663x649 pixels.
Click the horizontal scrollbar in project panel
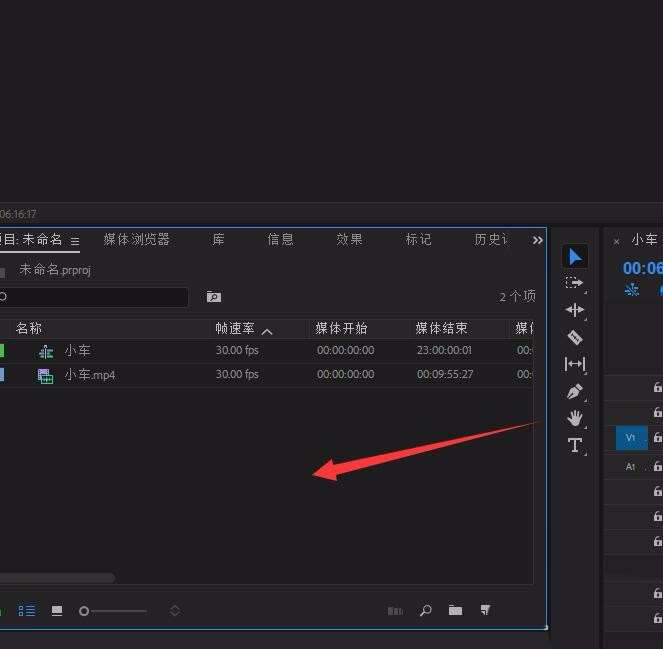57,577
